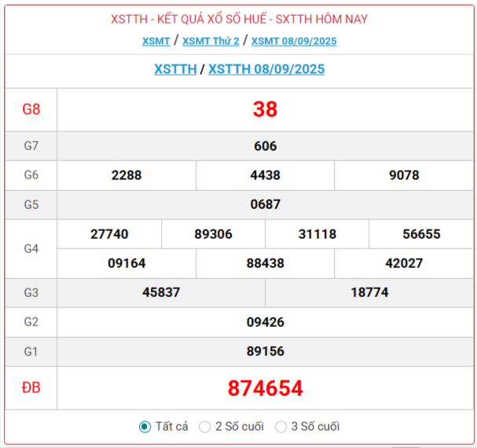The height and width of the screenshot is (448, 477).
Task: Click the G4 number 27740
Action: click(x=109, y=234)
